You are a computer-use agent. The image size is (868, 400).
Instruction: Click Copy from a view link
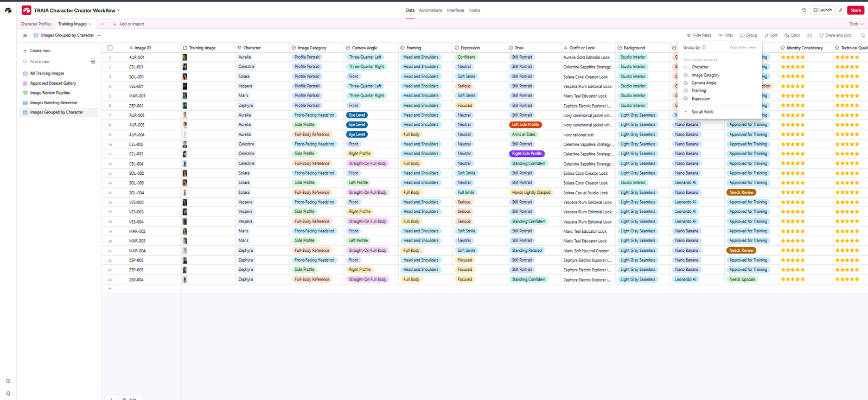click(x=743, y=47)
